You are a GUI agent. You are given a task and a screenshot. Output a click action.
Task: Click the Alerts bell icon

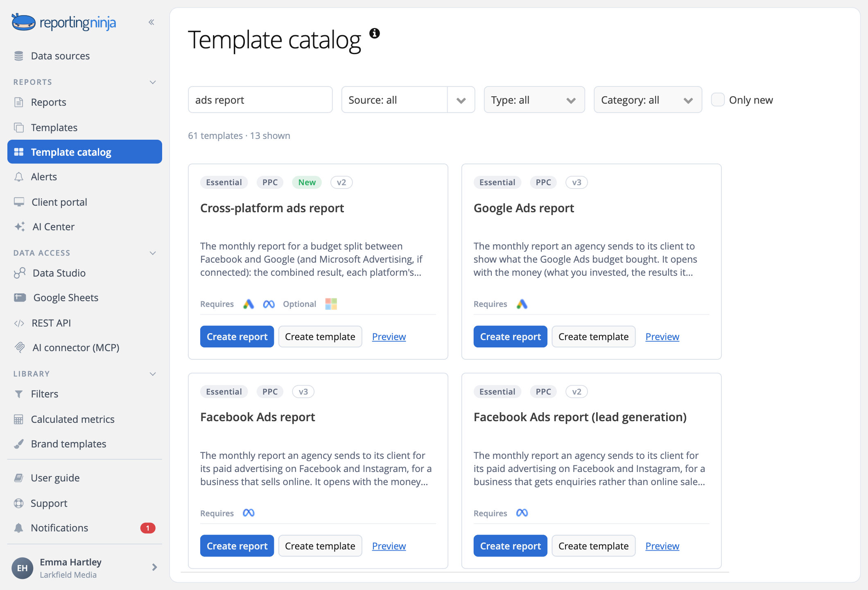click(19, 177)
